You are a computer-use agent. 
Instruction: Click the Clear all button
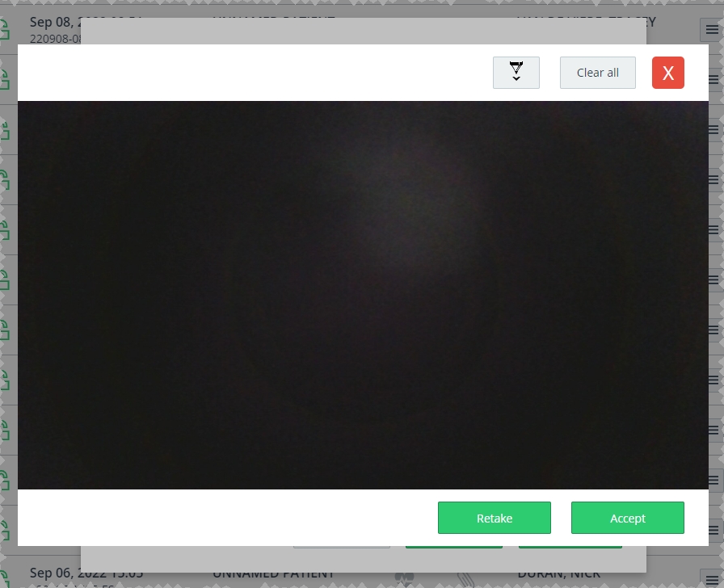pos(597,73)
